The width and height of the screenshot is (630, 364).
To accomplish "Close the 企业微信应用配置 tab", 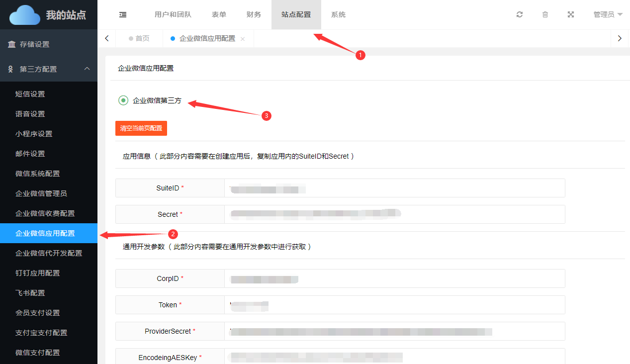I will [x=243, y=39].
